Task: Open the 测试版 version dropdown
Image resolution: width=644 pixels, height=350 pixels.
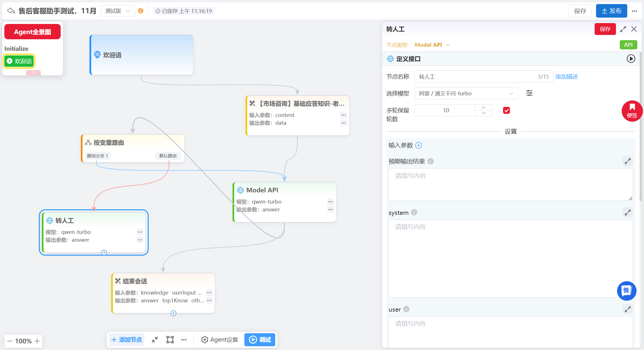Action: tap(118, 11)
